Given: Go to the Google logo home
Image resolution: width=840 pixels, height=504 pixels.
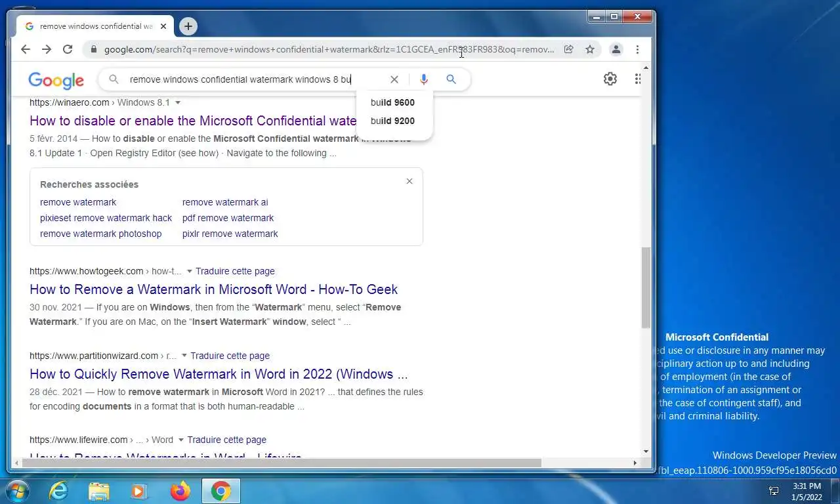Looking at the screenshot, I should [x=56, y=80].
